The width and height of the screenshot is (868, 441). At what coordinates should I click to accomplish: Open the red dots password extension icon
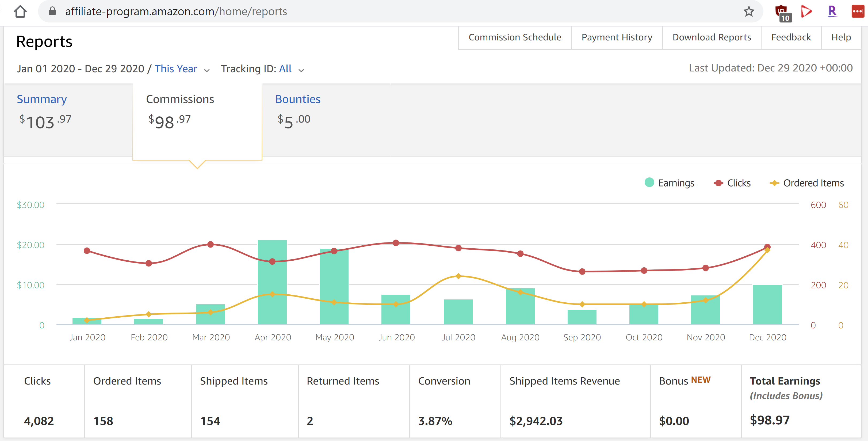pyautogui.click(x=858, y=11)
